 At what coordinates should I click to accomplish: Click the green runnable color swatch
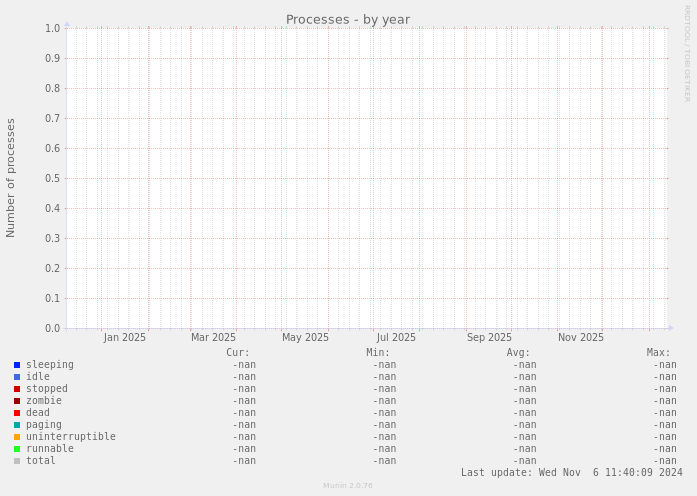click(17, 449)
